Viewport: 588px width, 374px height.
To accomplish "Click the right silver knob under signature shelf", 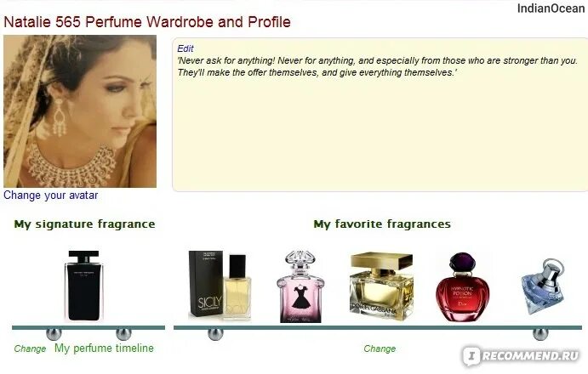I will click(123, 334).
